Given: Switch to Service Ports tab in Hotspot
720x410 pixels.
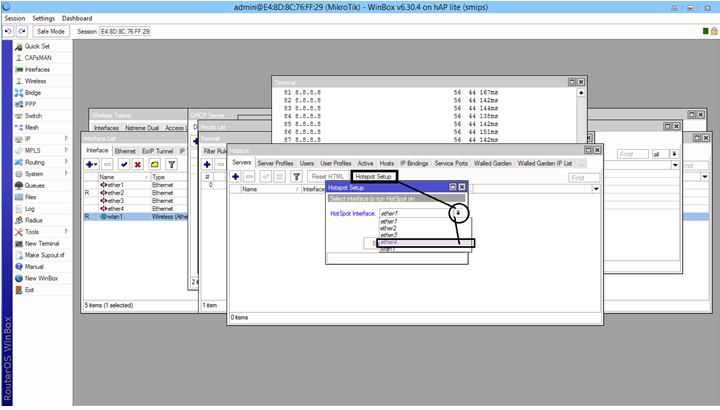Looking at the screenshot, I should [451, 163].
